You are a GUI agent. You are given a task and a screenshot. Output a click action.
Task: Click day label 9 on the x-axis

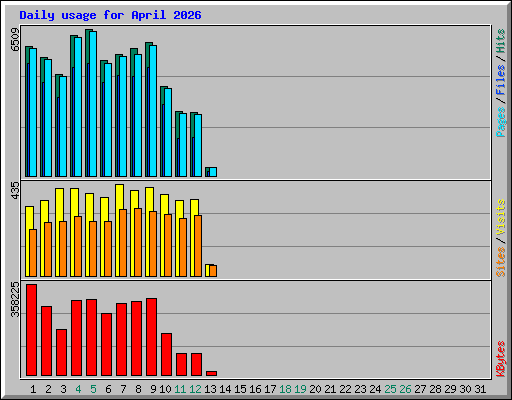click(153, 389)
